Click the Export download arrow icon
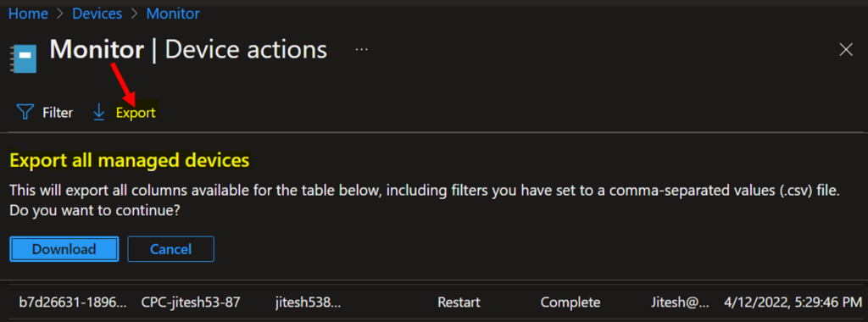 tap(99, 113)
